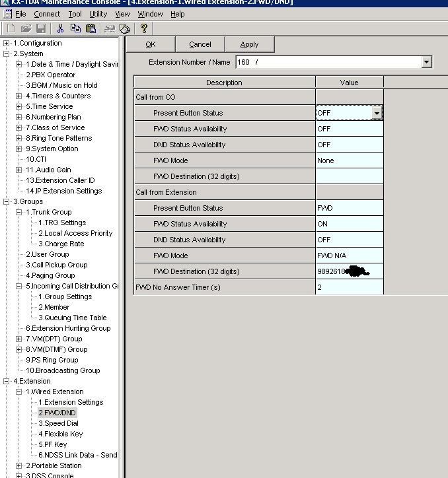The width and height of the screenshot is (448, 478).
Task: Expand the 7.VM(DPT) Group node
Action: tap(19, 339)
